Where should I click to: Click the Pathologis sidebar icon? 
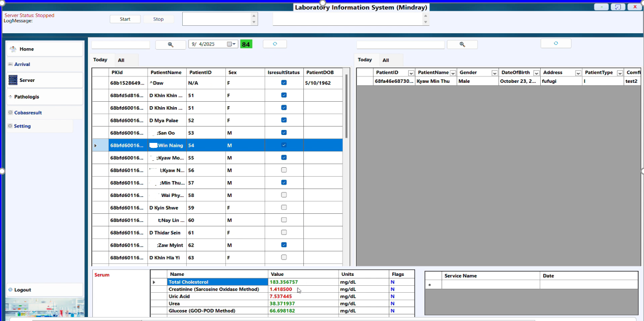(x=10, y=97)
